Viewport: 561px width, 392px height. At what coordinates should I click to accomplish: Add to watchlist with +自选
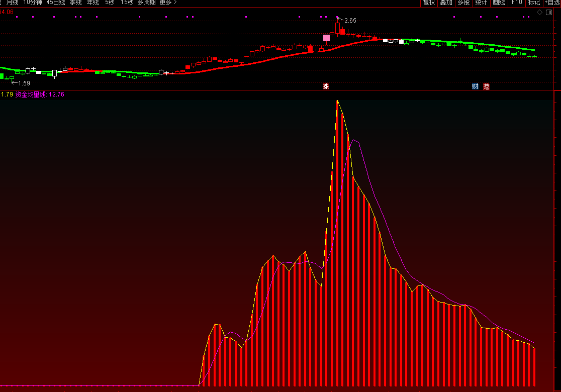(552, 3)
